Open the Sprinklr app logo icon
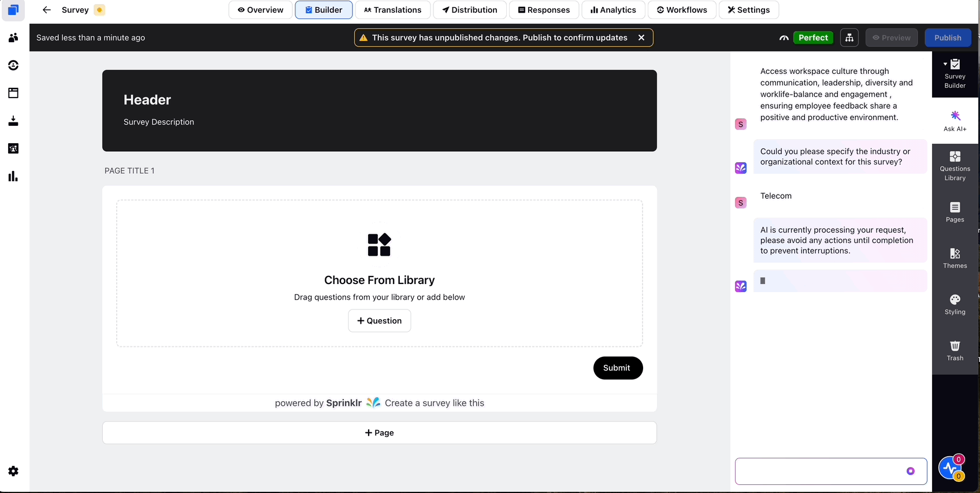The height and width of the screenshot is (493, 980). (x=13, y=10)
